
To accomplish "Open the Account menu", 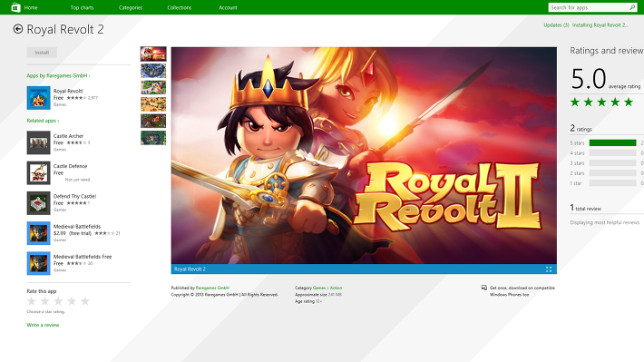I will click(228, 7).
